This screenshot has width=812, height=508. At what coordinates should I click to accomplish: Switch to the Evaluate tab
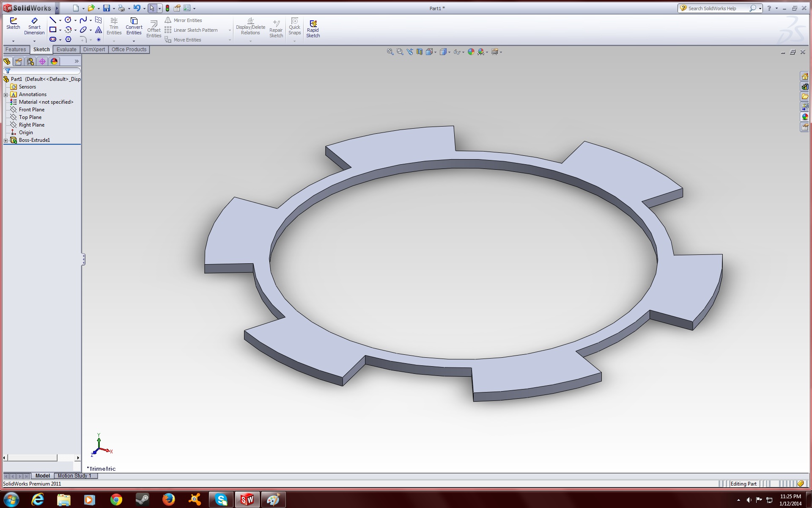[66, 50]
